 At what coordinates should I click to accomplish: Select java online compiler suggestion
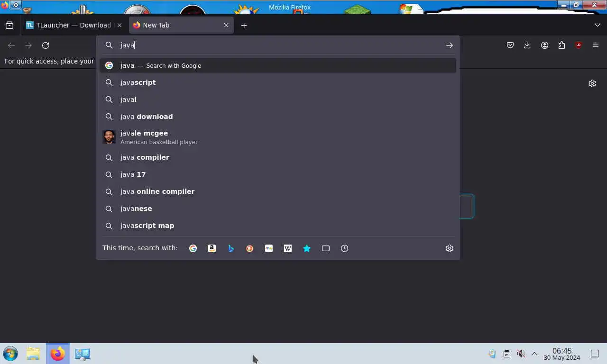click(278, 191)
